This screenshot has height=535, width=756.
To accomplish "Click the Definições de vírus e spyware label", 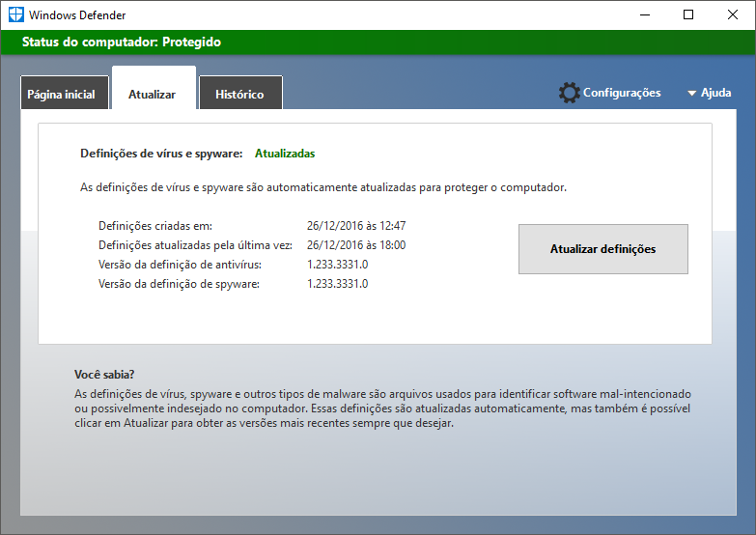I will click(x=161, y=154).
